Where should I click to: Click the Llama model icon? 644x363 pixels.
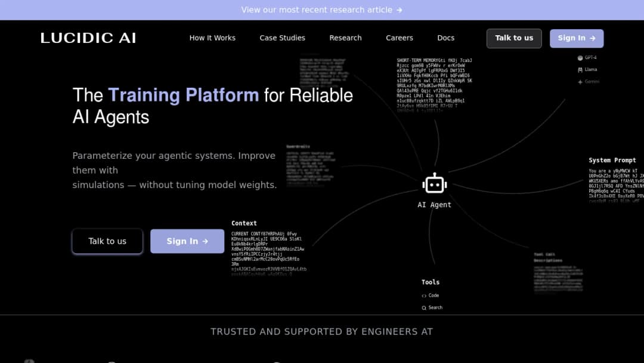click(x=580, y=70)
